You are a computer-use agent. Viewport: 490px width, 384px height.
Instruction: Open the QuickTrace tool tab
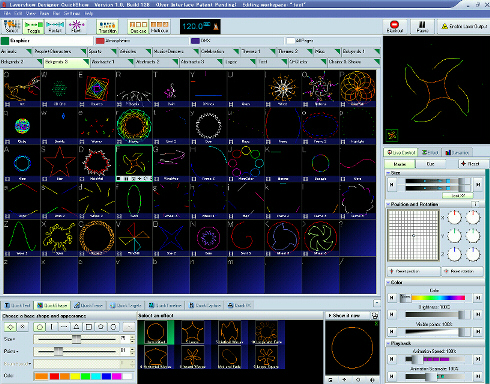coord(88,305)
